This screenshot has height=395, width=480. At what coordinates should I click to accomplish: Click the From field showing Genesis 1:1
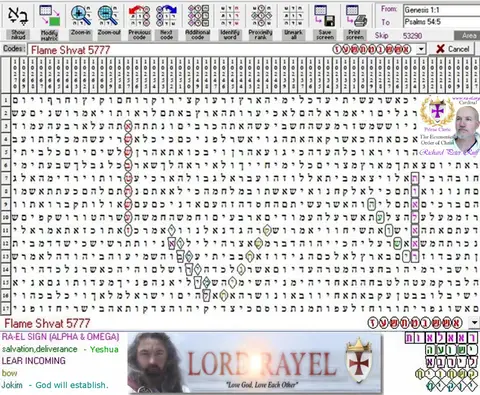click(x=441, y=10)
